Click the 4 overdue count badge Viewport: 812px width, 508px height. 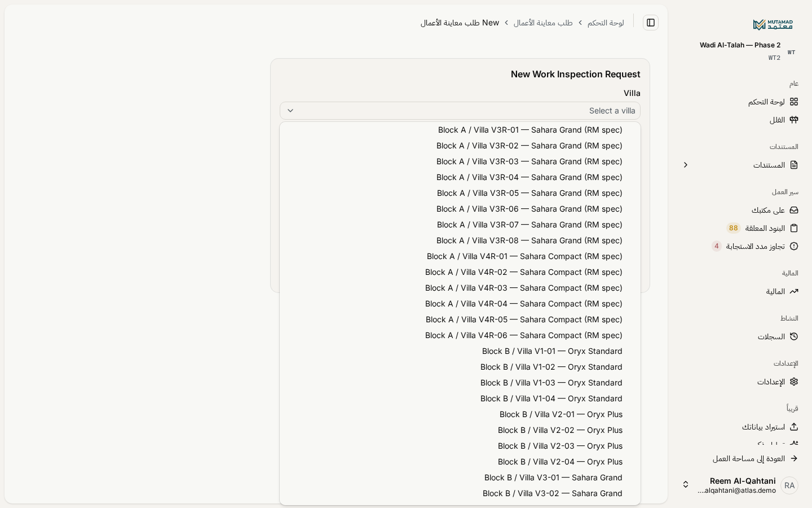point(717,246)
